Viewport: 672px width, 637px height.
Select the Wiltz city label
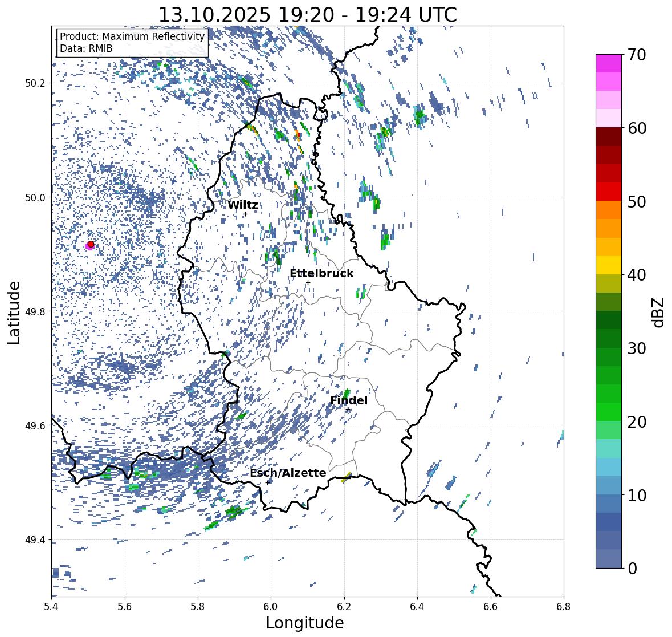click(243, 205)
